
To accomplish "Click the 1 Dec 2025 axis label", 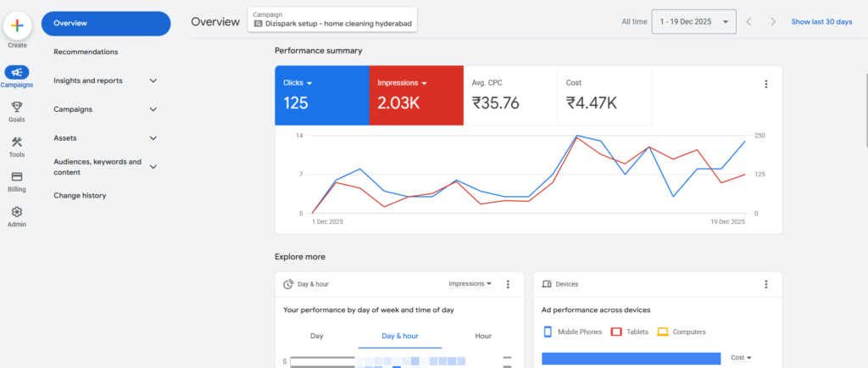I will tap(326, 221).
